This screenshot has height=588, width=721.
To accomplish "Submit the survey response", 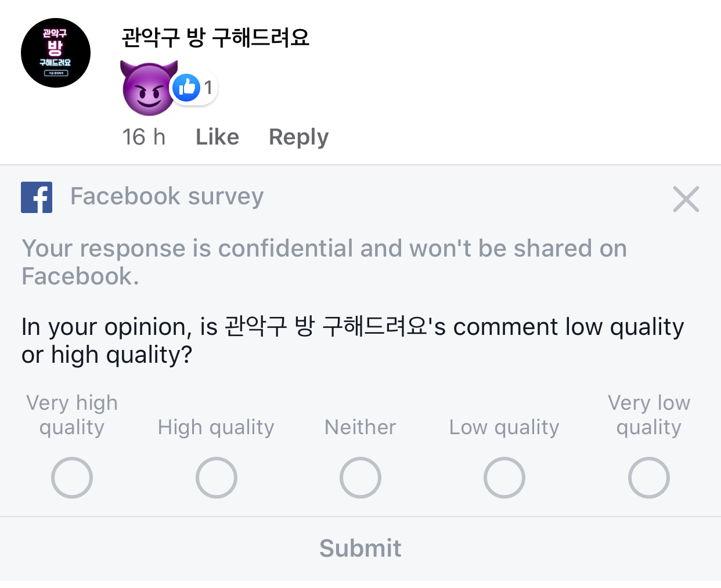I will coord(360,548).
